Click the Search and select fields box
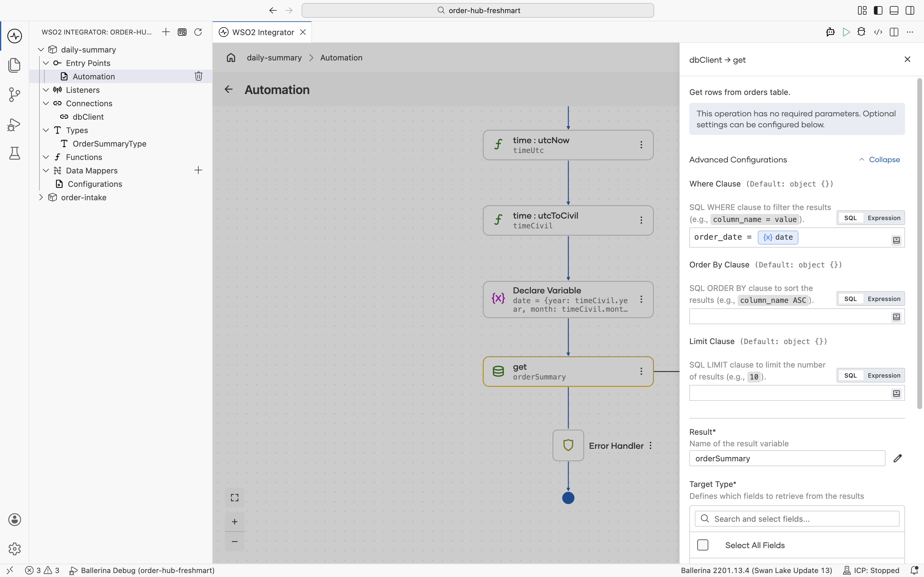Image resolution: width=924 pixels, height=577 pixels. [797, 519]
